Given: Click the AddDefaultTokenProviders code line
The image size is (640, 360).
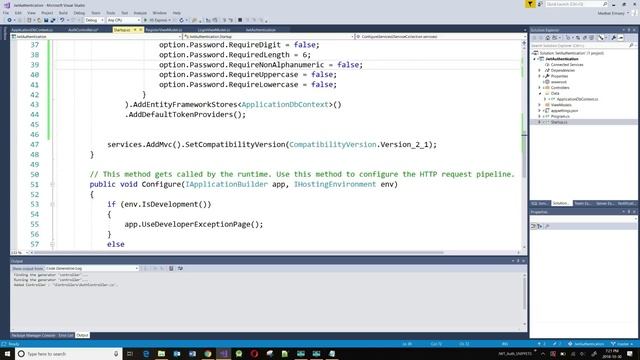Looking at the screenshot, I should 185,115.
